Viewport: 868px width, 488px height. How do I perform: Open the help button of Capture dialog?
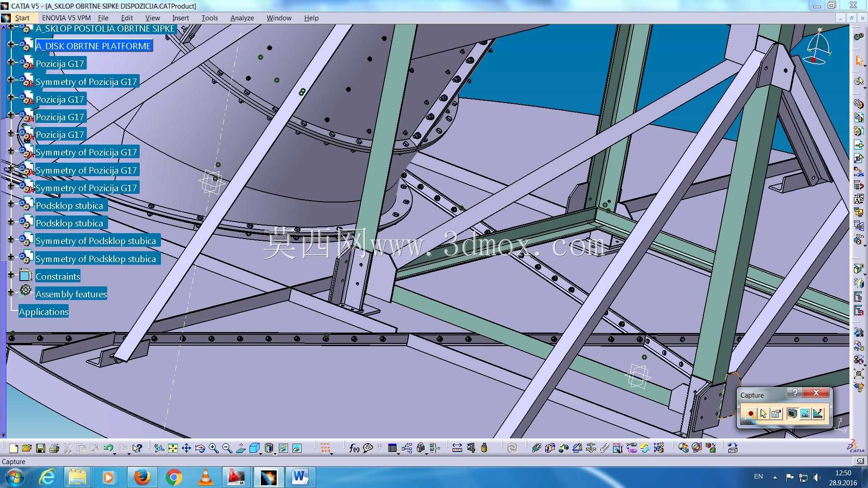point(795,393)
